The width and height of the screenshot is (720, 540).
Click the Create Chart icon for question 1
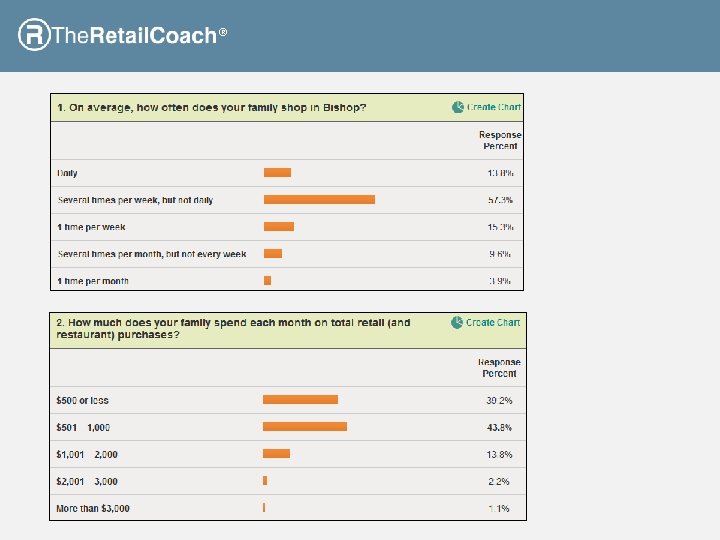tap(458, 107)
